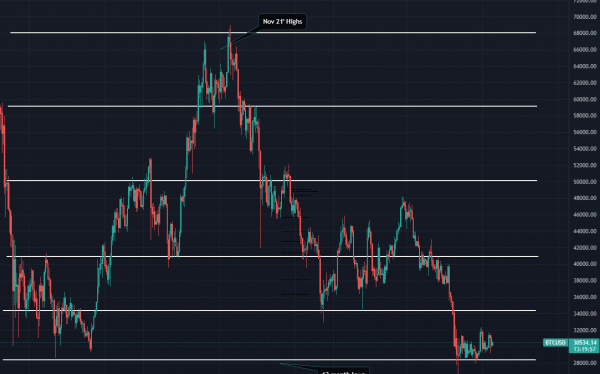Select the horizontal line just above 34000
Viewport: 600px width, 374px height.
tap(269, 310)
